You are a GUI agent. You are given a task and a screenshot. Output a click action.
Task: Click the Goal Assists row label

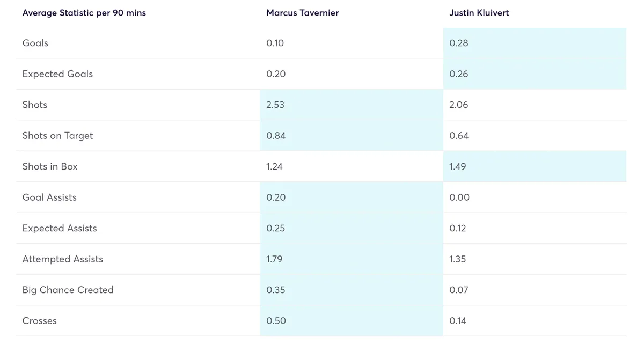coord(49,197)
